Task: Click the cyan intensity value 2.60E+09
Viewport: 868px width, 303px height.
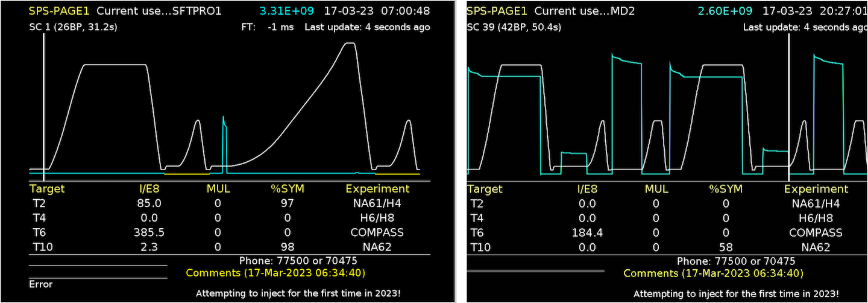Action: [x=725, y=11]
